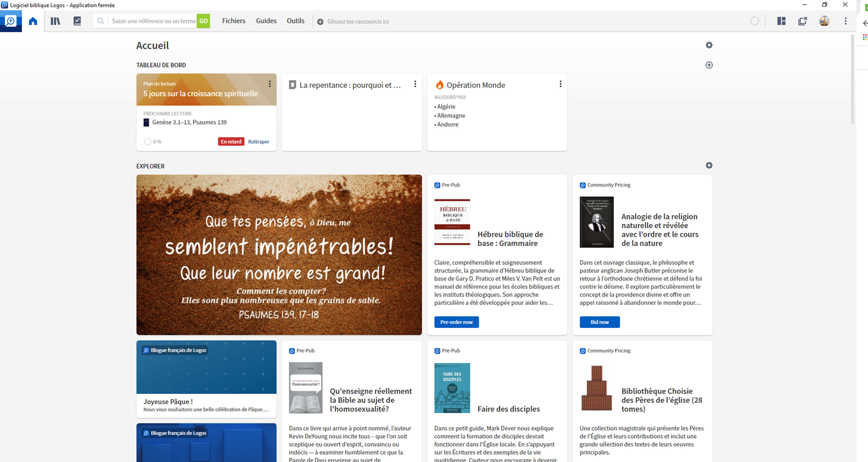Open reading Genèse 3.1–13, Psaumes 139
The height and width of the screenshot is (462, 868).
click(x=189, y=122)
